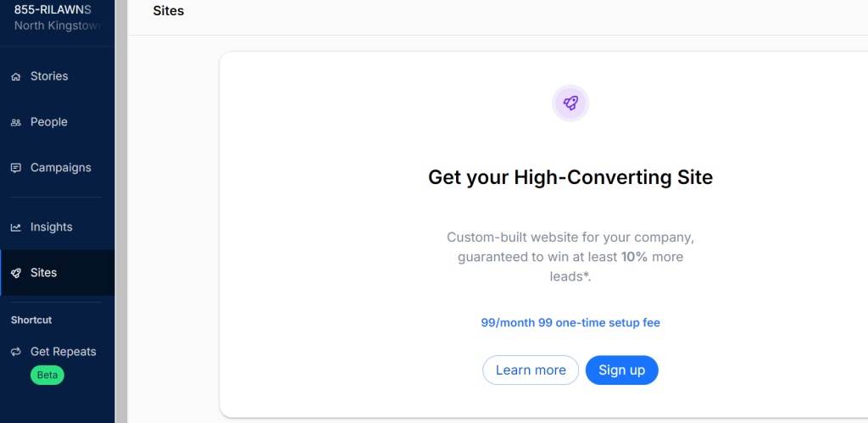Click the purple rocket icon in the card
This screenshot has width=868, height=423.
click(570, 103)
